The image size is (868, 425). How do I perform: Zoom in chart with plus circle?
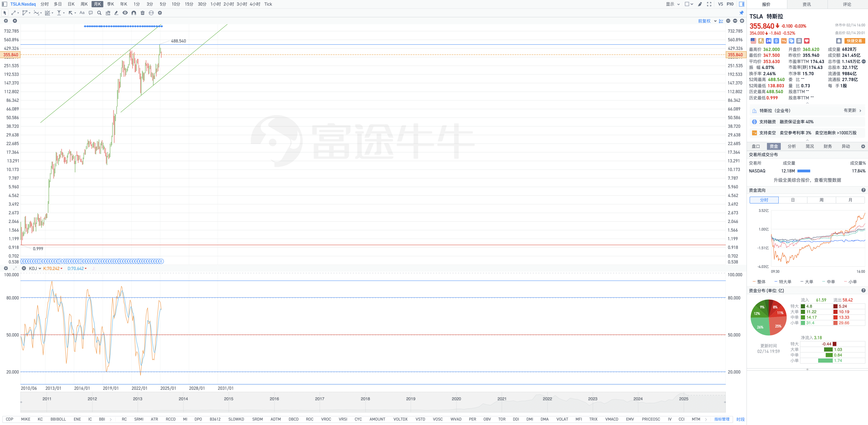742,21
